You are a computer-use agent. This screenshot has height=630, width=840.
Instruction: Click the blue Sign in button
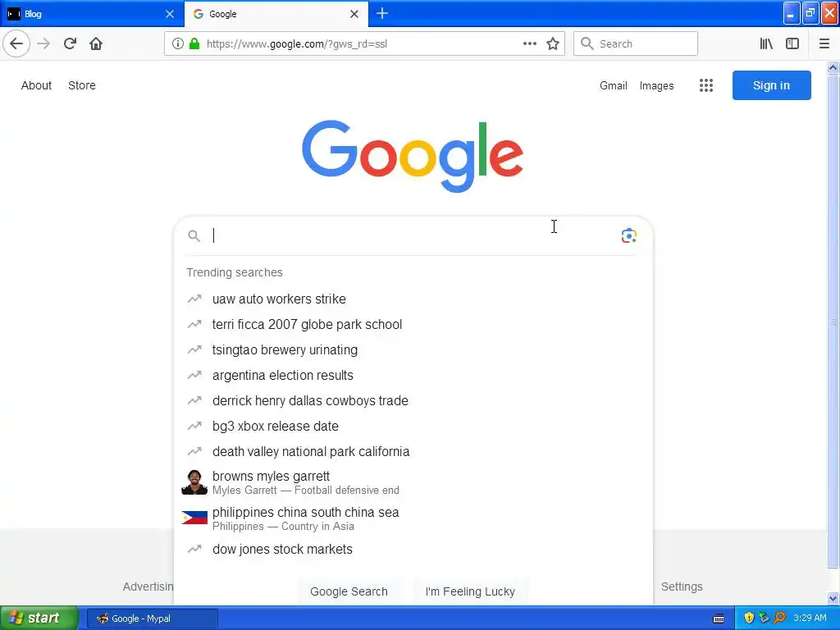[771, 85]
